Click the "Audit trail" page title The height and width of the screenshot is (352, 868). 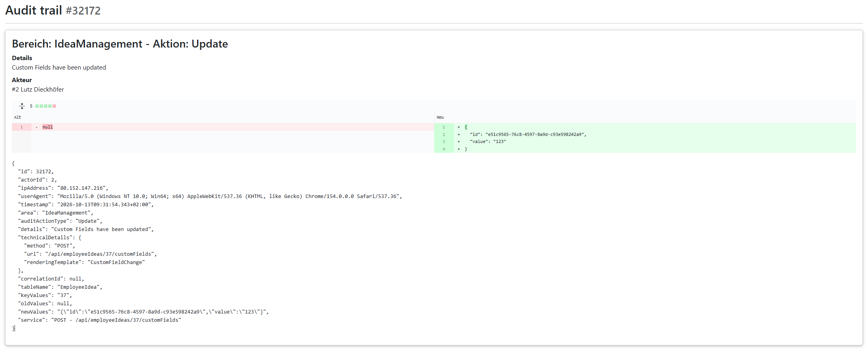(x=33, y=10)
